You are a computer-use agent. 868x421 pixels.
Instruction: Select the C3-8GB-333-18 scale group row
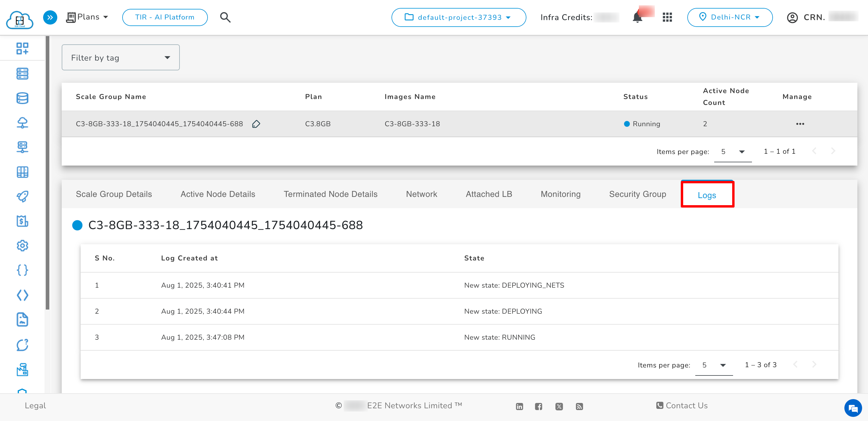tap(159, 124)
